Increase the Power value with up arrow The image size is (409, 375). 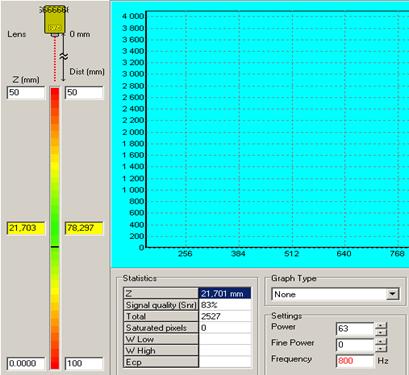[381, 325]
